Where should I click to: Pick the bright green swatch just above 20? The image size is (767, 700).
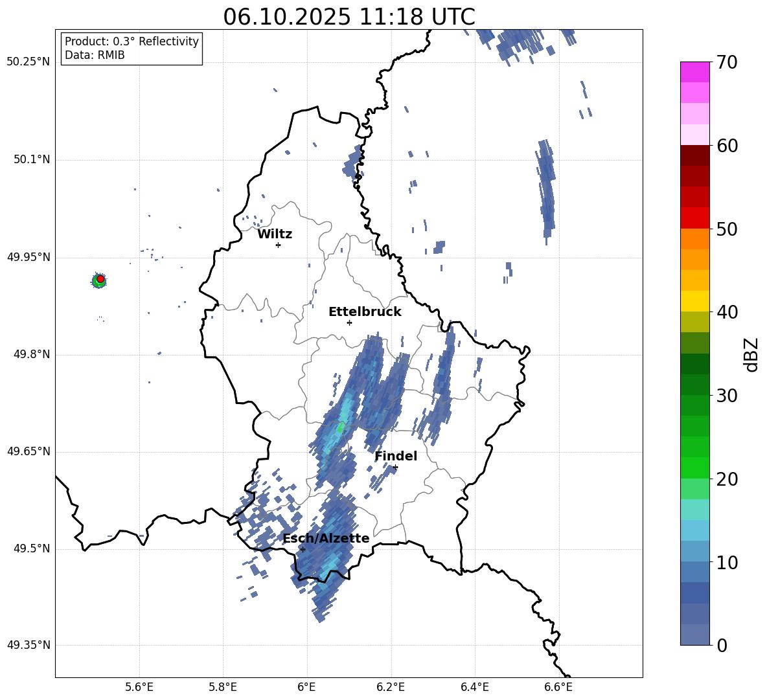694,468
